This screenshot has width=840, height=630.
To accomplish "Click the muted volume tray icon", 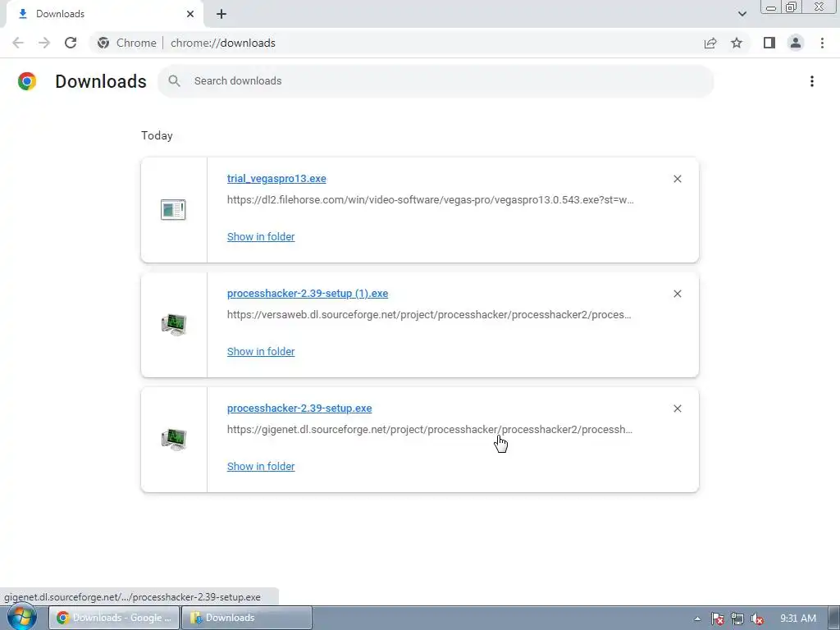I will coord(757,619).
